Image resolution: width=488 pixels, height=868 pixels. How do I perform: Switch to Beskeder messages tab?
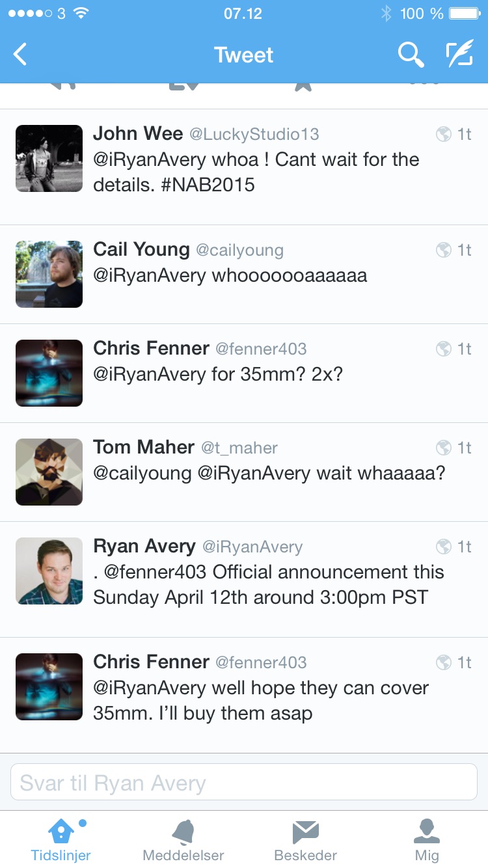(x=306, y=841)
